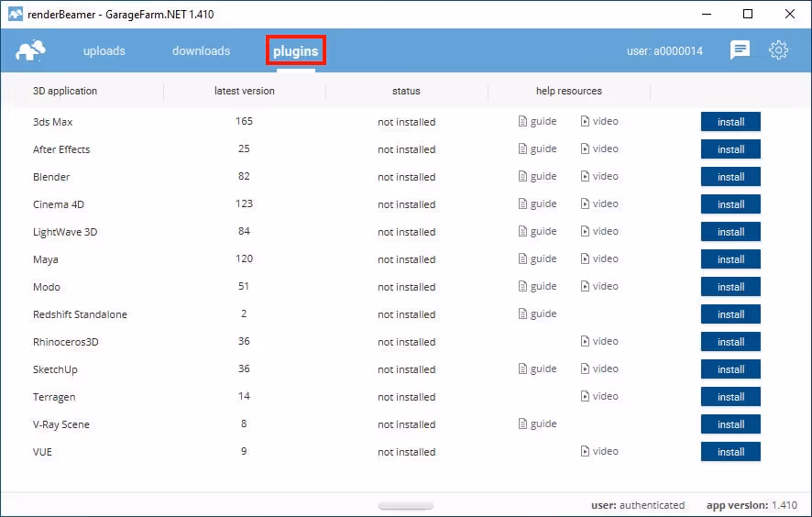This screenshot has height=517, width=812.
Task: Install the Rhinoceros3D plugin
Action: (730, 341)
